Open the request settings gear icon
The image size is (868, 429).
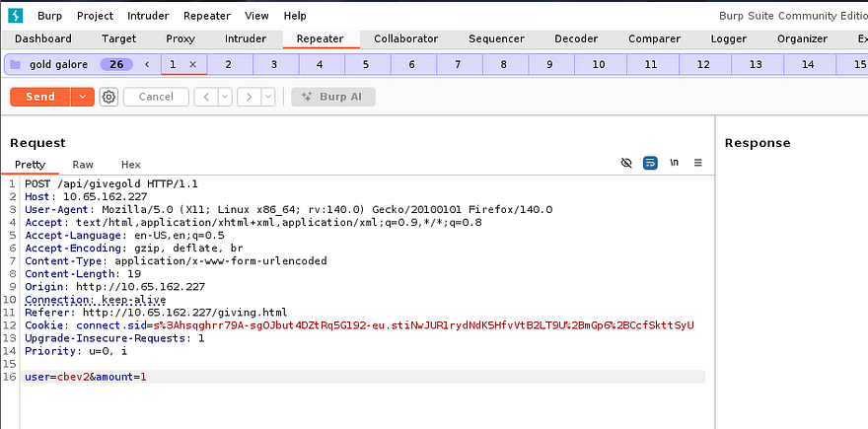pyautogui.click(x=108, y=97)
